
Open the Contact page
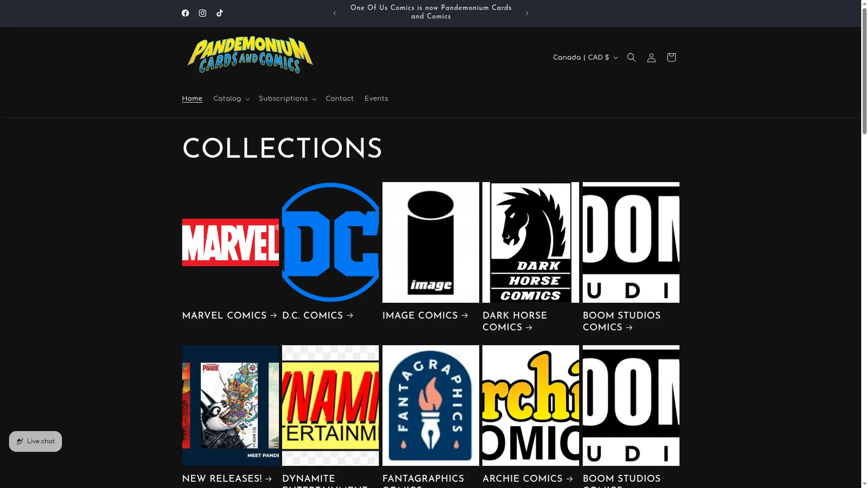(x=340, y=99)
